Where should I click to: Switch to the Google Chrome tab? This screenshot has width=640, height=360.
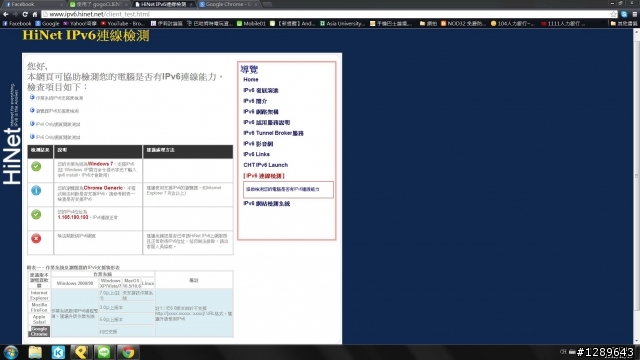click(x=229, y=4)
